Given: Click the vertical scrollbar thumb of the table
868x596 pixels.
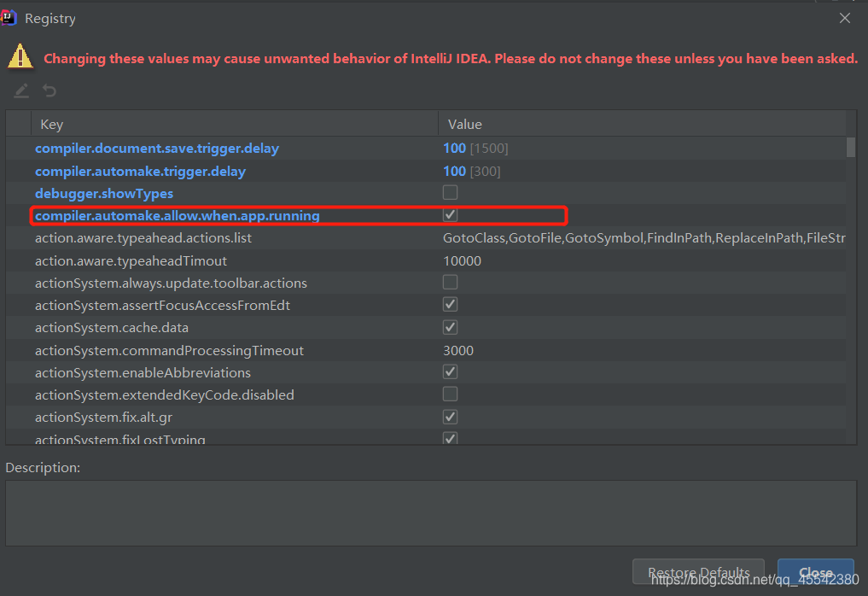Looking at the screenshot, I should [850, 148].
